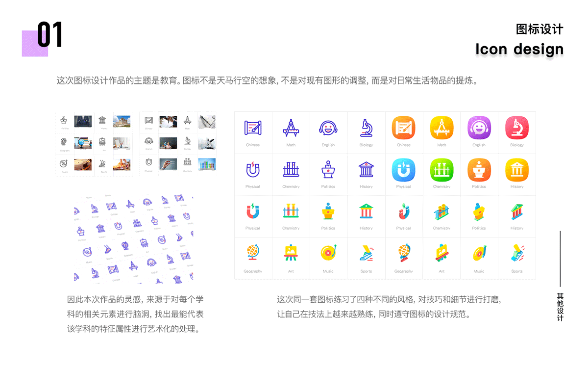Click the flat colored Politics podium icon
588x368 pixels.
[x=328, y=211]
